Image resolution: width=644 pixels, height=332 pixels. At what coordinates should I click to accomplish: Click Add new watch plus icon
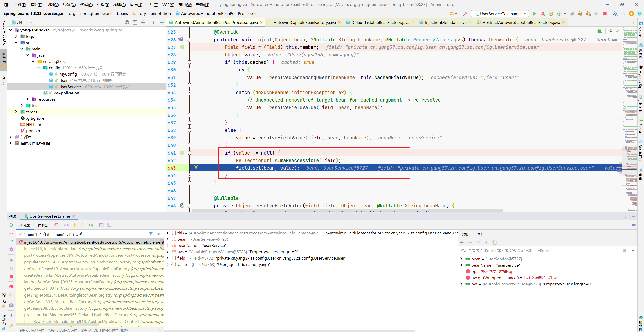tap(462, 242)
